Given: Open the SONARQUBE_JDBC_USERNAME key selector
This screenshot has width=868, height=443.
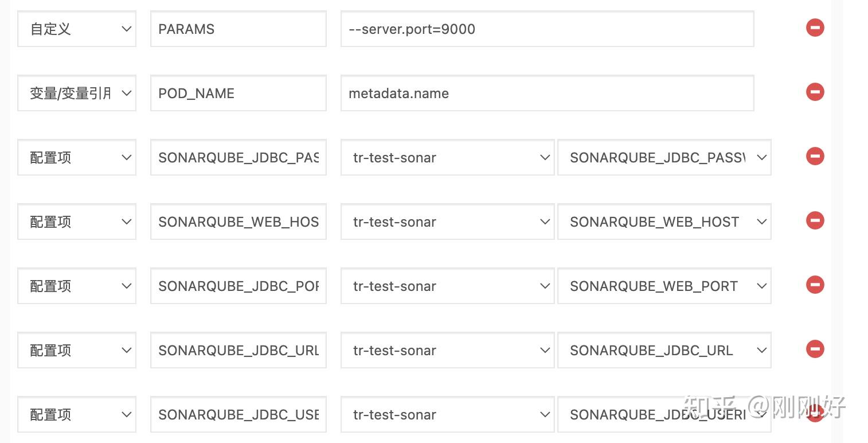Looking at the screenshot, I should click(x=664, y=414).
